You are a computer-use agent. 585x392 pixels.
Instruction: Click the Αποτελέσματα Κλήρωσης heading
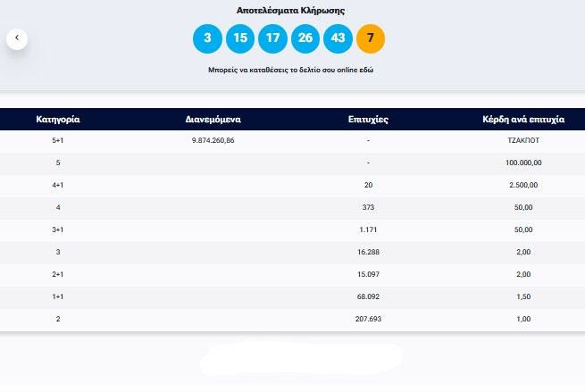(290, 11)
